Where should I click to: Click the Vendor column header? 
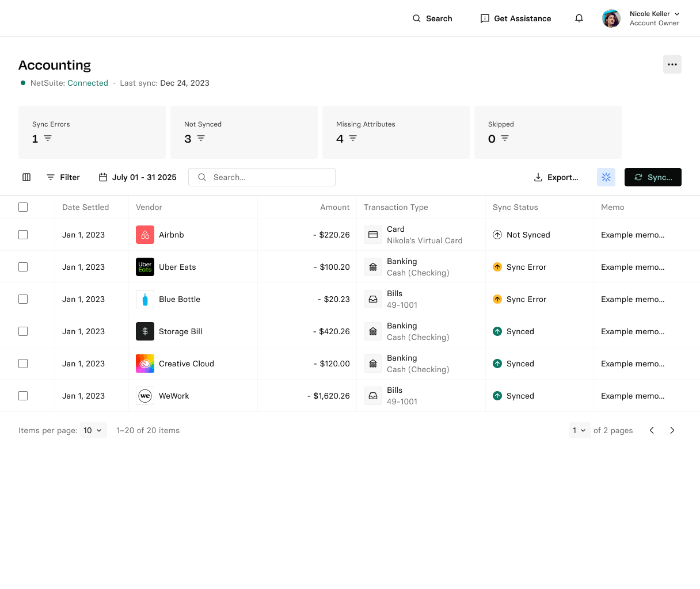[x=149, y=207]
